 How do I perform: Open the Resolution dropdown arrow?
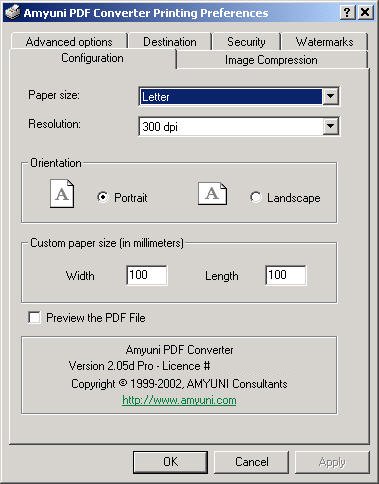click(330, 126)
